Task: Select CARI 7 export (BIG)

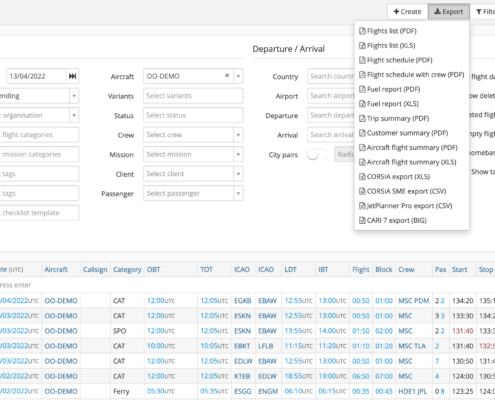Action: pos(393,221)
